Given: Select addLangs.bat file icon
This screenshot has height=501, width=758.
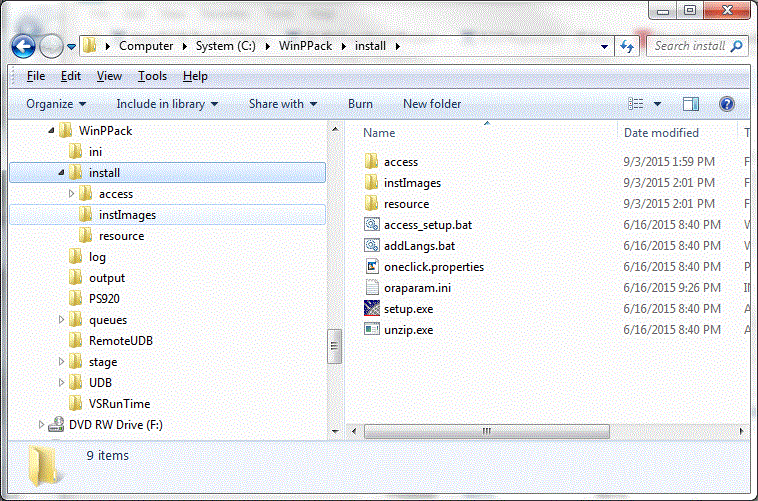Looking at the screenshot, I should pos(372,245).
